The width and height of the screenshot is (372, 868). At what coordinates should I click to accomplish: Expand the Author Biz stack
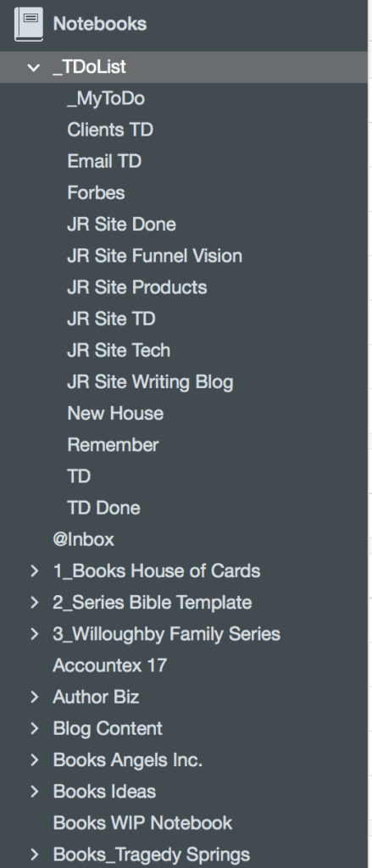(35, 697)
